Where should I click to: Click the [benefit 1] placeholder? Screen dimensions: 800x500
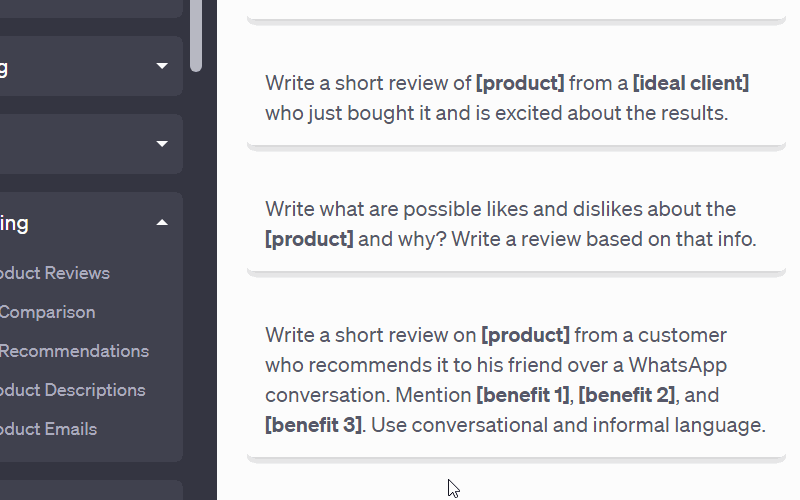[522, 395]
